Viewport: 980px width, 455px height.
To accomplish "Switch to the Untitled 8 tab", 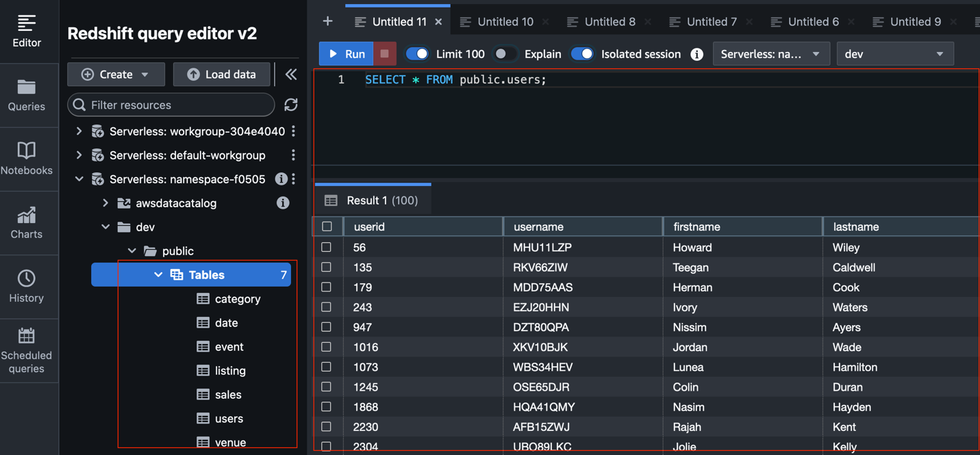I will pyautogui.click(x=610, y=22).
